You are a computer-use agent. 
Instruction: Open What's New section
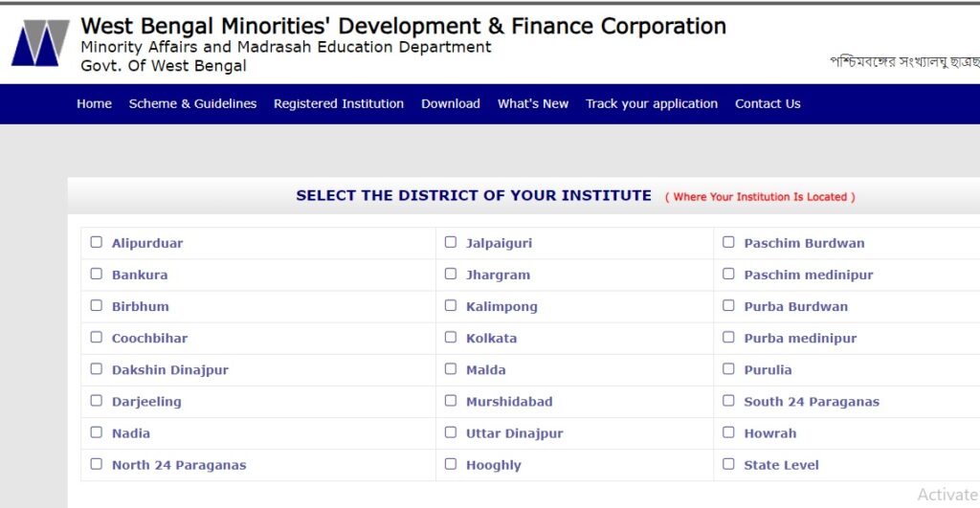pyautogui.click(x=533, y=103)
